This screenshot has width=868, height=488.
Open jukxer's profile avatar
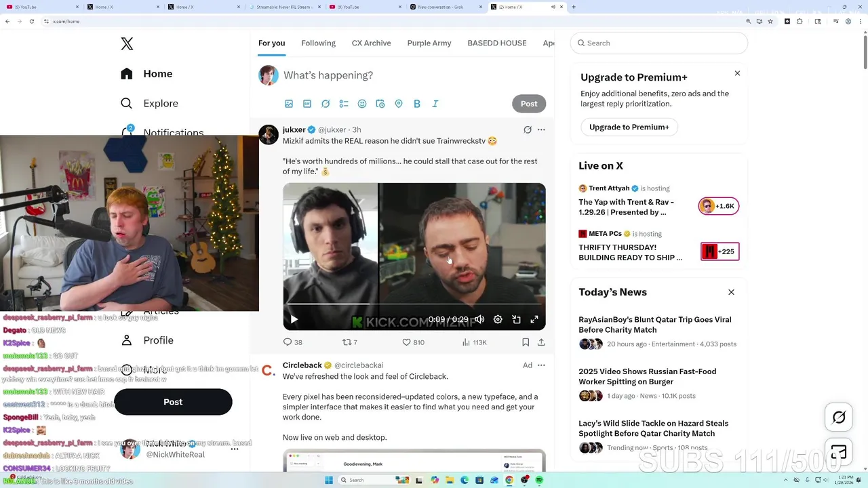coord(269,134)
